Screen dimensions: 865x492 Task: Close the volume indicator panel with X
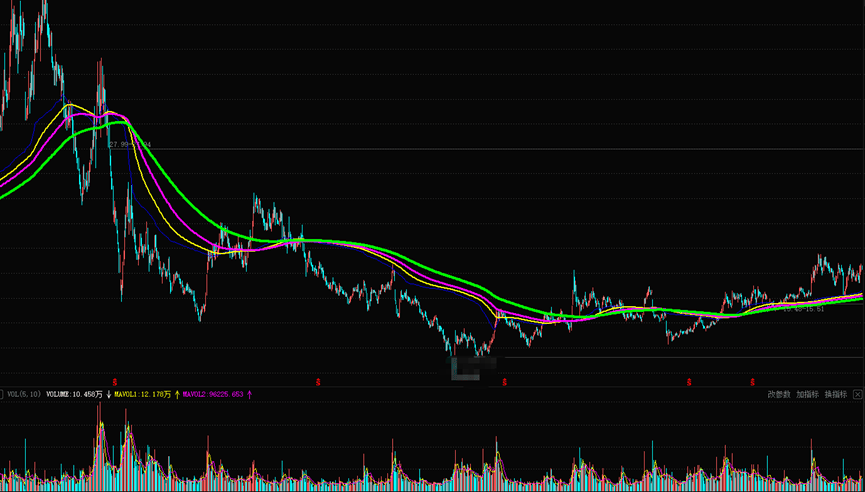[x=857, y=395]
